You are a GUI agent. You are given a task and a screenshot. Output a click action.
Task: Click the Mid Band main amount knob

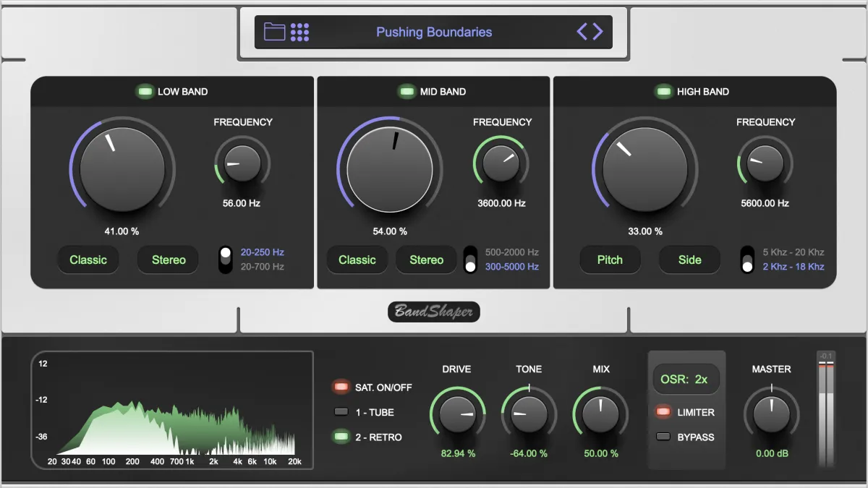coord(390,168)
